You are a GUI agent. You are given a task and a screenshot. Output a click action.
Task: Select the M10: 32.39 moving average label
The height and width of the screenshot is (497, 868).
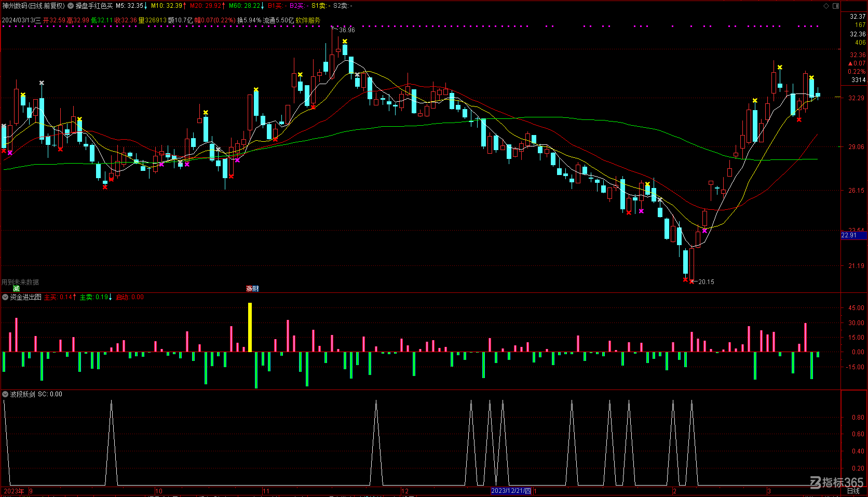[168, 6]
